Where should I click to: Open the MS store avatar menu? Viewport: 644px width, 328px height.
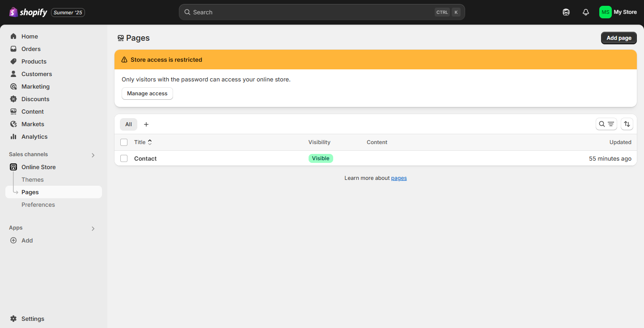pyautogui.click(x=605, y=12)
